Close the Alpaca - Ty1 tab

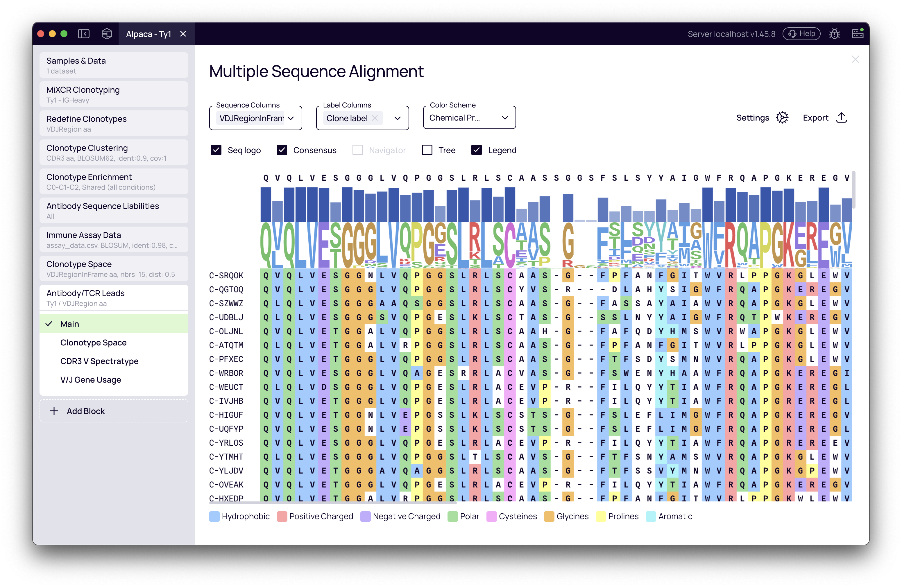[183, 34]
